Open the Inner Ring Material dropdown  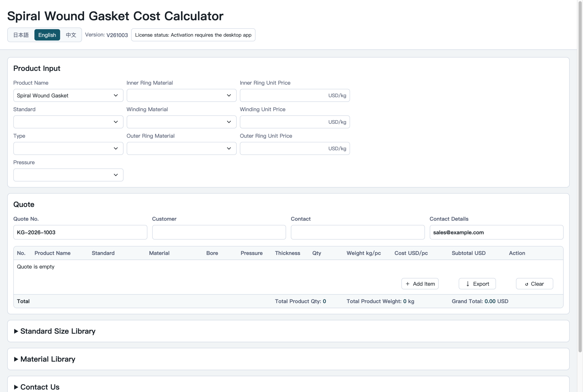(x=182, y=95)
